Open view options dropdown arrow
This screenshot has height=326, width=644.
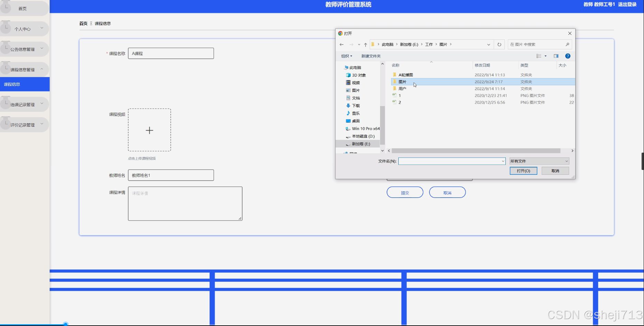(546, 56)
